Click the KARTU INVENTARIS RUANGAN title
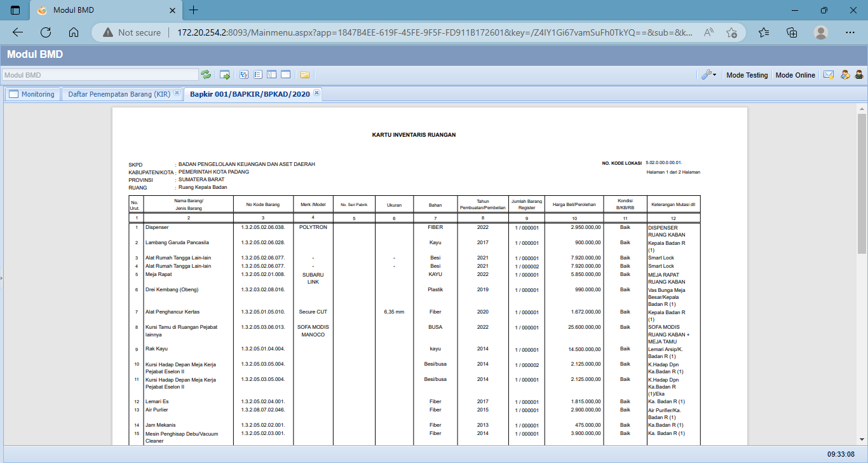 (x=414, y=135)
